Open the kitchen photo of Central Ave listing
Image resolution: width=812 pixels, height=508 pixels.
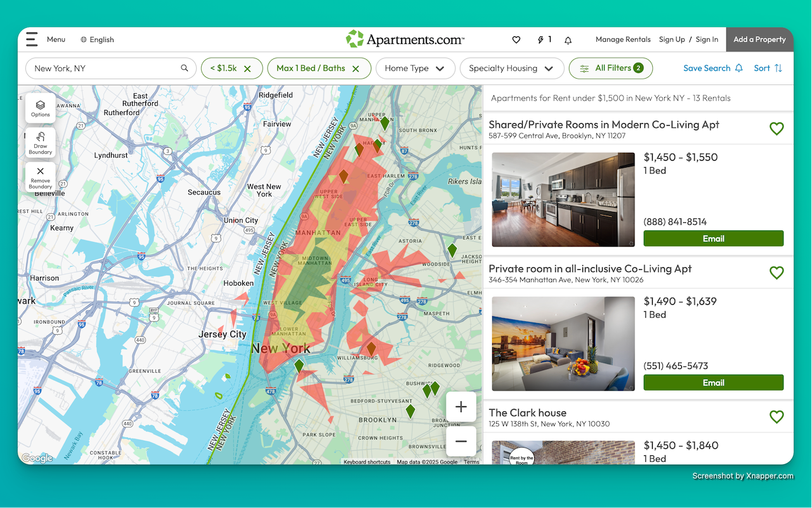[x=563, y=199]
